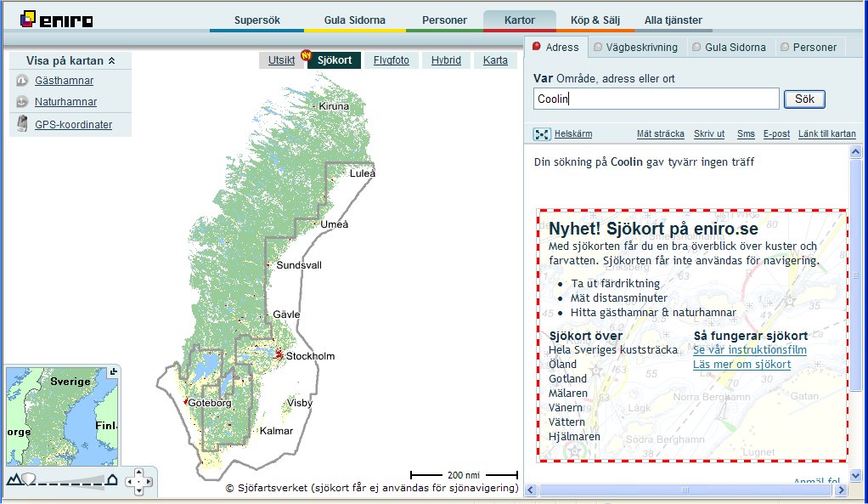Open the Se vår instruktionsfilm link

pos(749,350)
